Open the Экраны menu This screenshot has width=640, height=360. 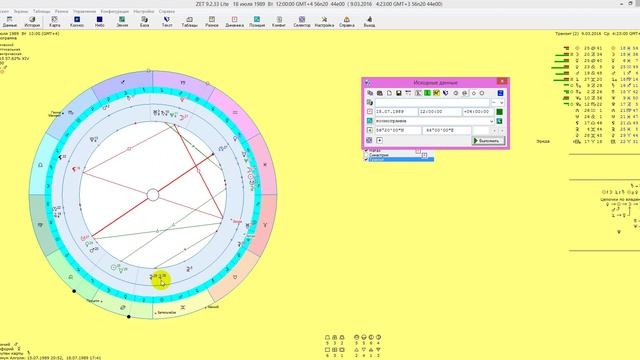[x=21, y=11]
